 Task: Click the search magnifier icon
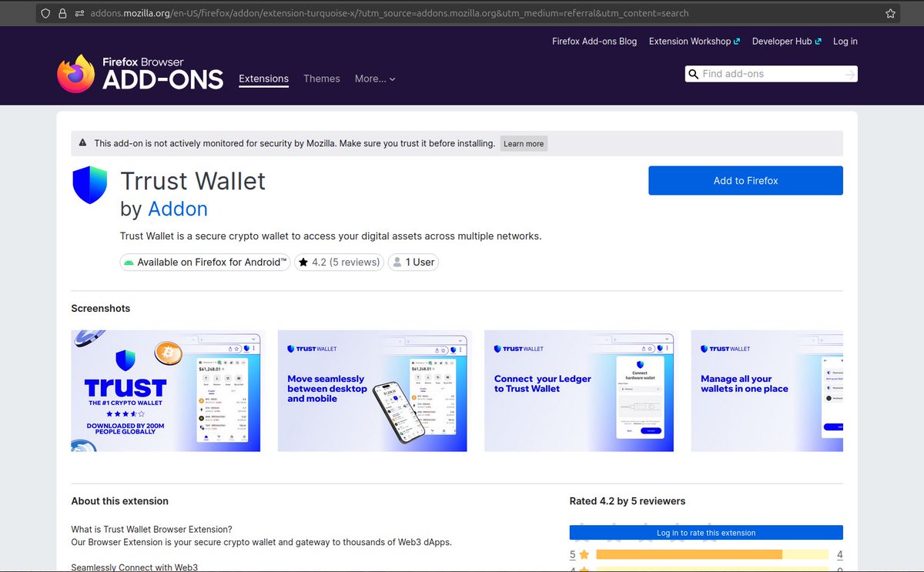click(693, 74)
